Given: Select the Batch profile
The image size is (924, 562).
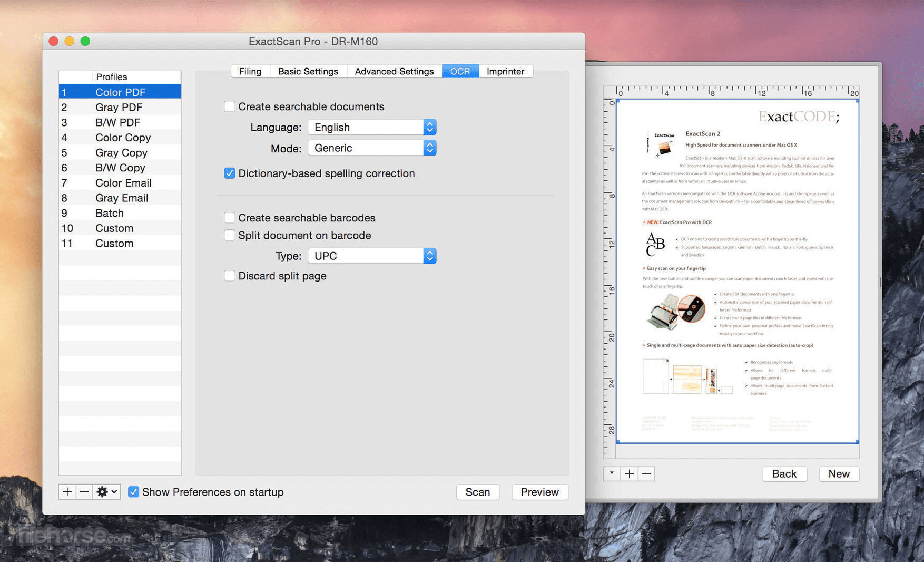Looking at the screenshot, I should pyautogui.click(x=120, y=213).
